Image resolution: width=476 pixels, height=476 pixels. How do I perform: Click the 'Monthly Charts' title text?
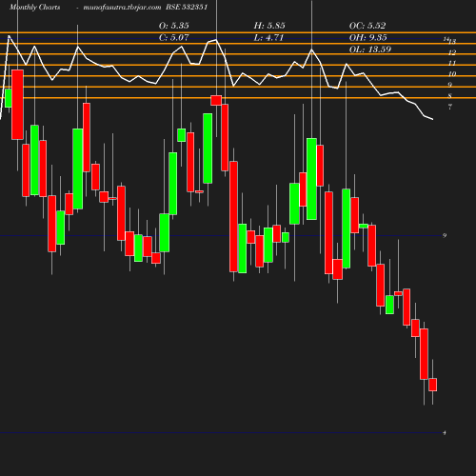pyautogui.click(x=34, y=7)
